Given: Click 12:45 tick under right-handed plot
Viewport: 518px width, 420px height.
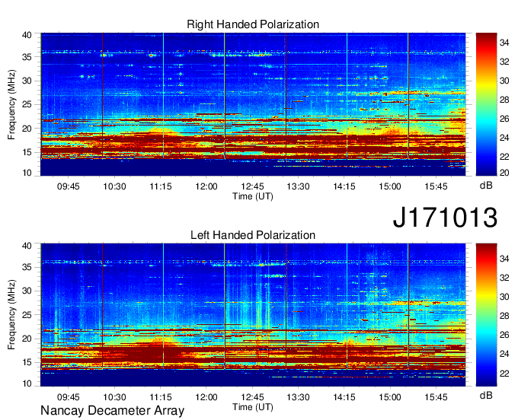Looking at the screenshot, I should pos(253,186).
